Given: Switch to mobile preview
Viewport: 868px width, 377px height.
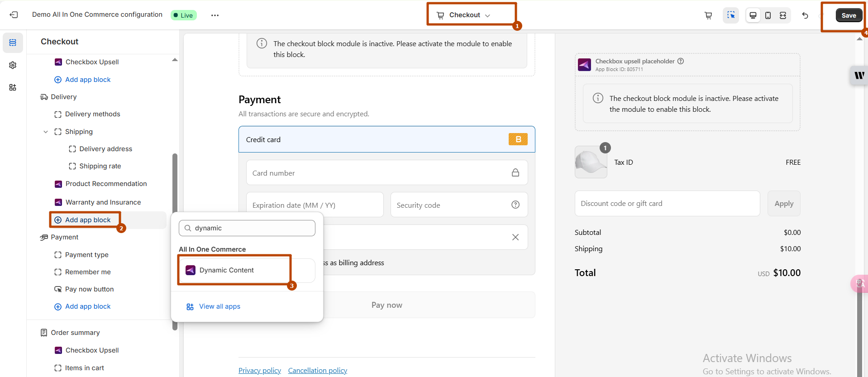Looking at the screenshot, I should pos(768,15).
